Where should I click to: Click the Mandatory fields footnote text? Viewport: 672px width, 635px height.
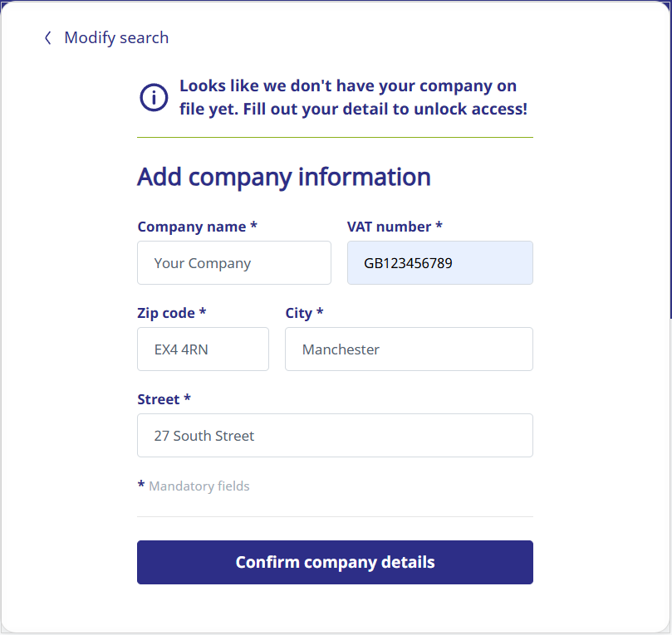[199, 486]
